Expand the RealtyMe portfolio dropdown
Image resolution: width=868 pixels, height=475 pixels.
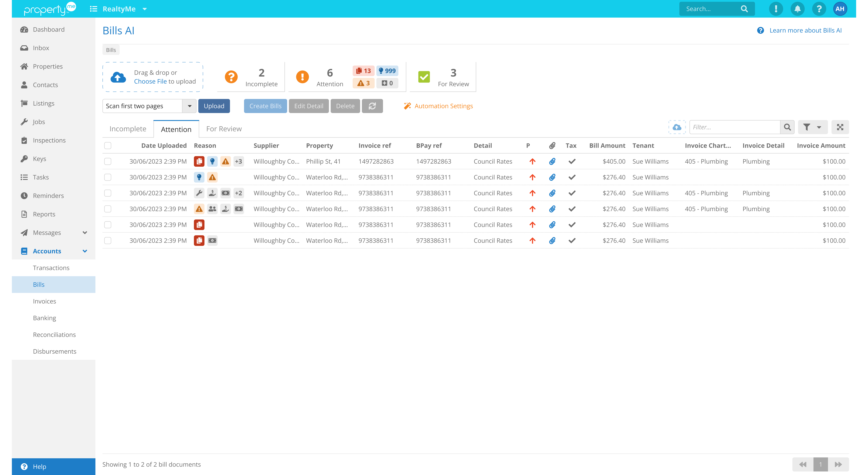(x=145, y=9)
